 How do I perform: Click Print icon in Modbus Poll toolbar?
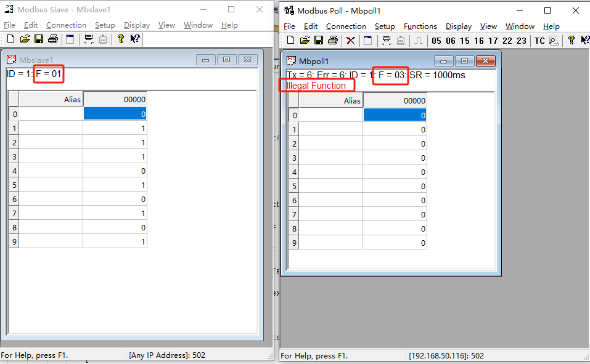(333, 40)
